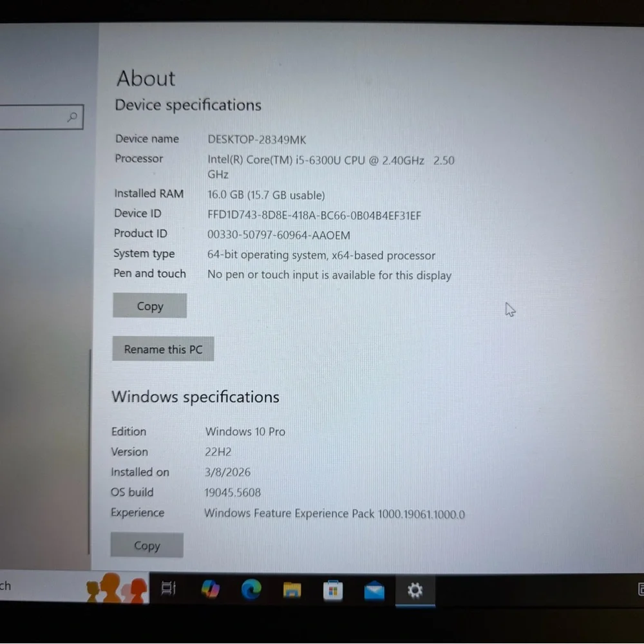Click the Product ID label

point(140,233)
